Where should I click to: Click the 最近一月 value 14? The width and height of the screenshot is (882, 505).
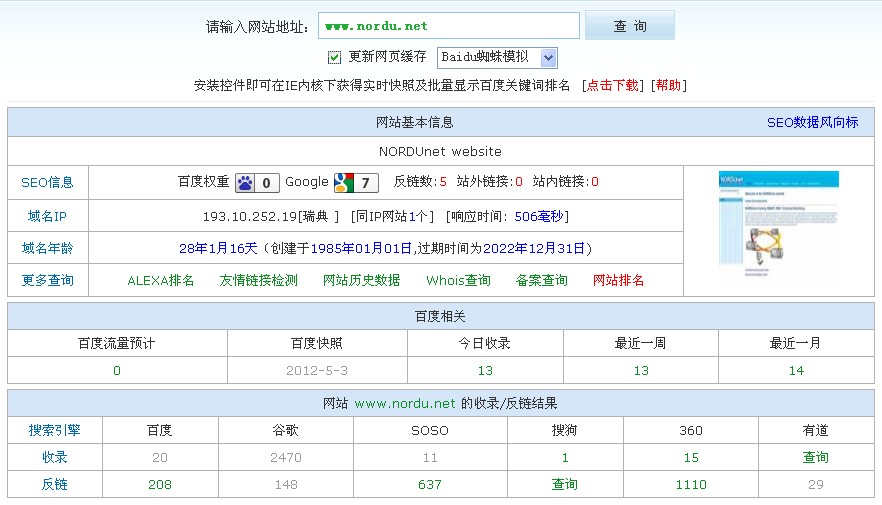pos(796,371)
